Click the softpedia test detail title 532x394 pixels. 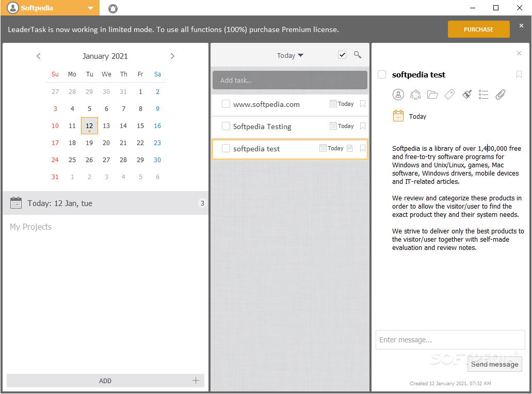pos(418,75)
